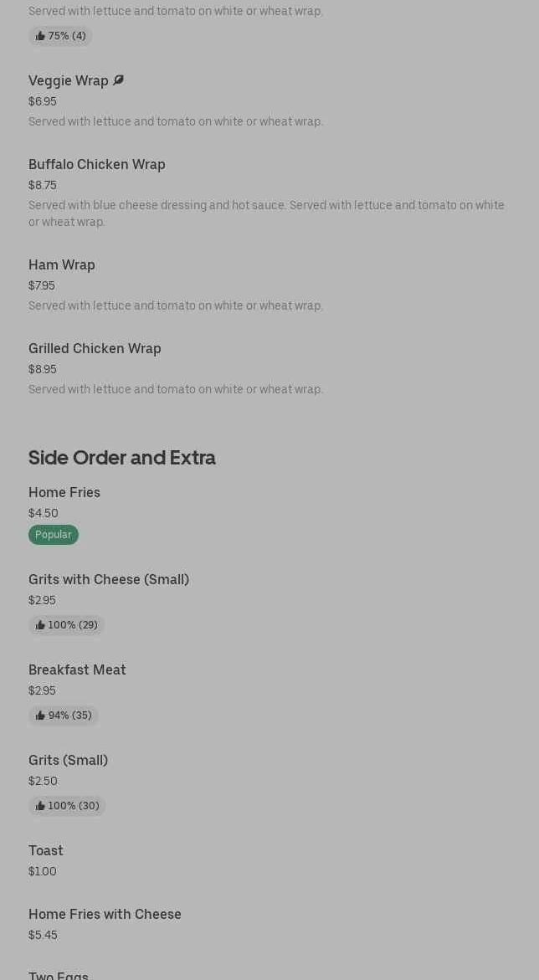
Task: Click thumbs-up icon under Grits with Cheese (Small)
Action: pos(40,625)
